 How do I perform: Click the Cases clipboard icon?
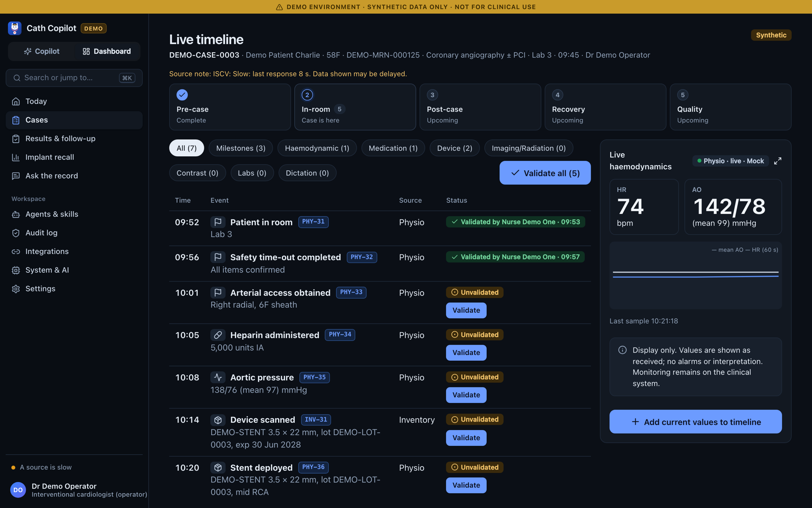click(x=16, y=120)
